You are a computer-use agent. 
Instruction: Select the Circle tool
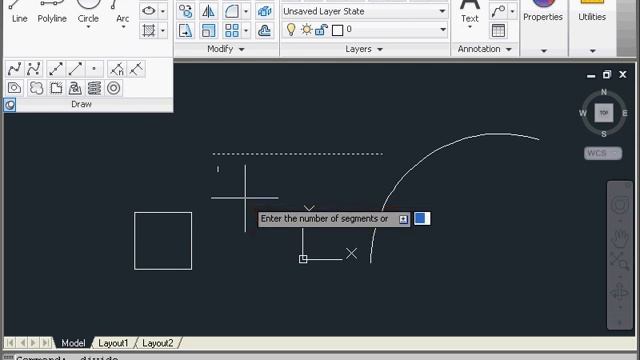tap(88, 10)
